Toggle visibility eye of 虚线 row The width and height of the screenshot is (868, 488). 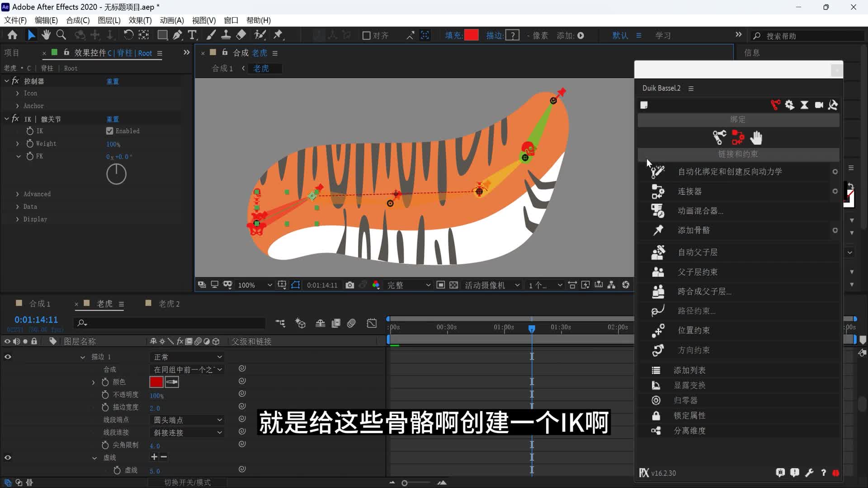coord(8,458)
